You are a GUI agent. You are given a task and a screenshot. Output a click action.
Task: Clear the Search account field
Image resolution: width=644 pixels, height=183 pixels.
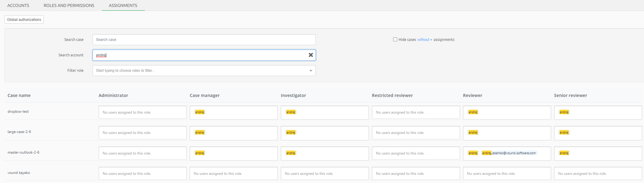point(311,55)
